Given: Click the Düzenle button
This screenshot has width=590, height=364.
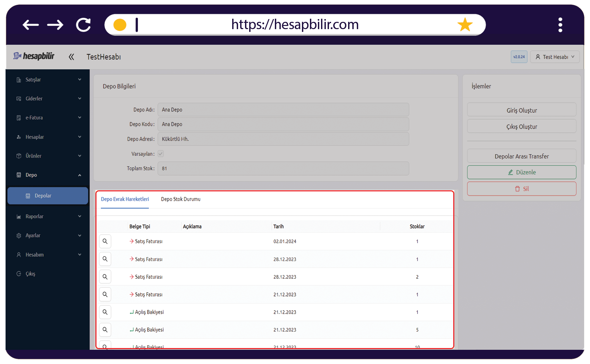Looking at the screenshot, I should tap(522, 172).
